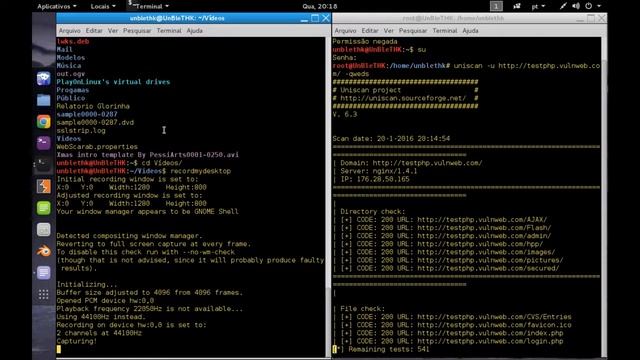Image resolution: width=640 pixels, height=360 pixels.
Task: Click the sample0000-0287.dvd file name
Action: click(95, 122)
